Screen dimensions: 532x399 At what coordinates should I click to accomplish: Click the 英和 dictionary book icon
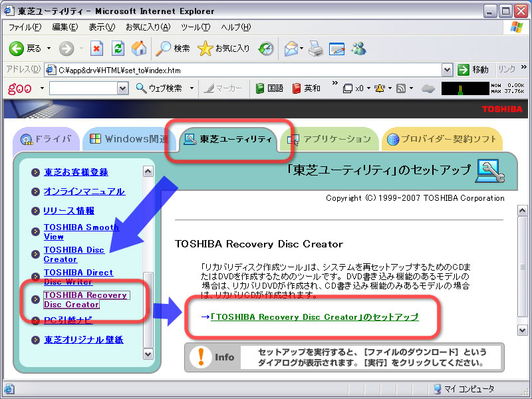coord(296,88)
